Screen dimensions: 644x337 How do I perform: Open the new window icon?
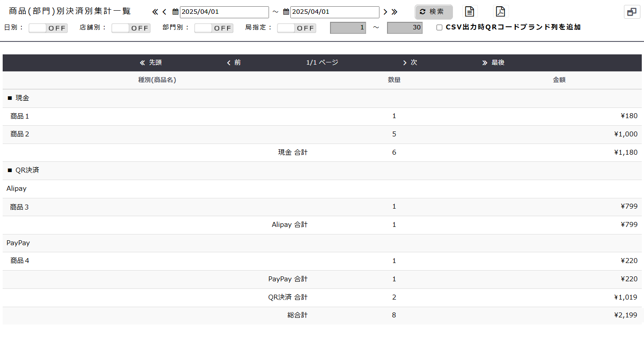pyautogui.click(x=632, y=12)
